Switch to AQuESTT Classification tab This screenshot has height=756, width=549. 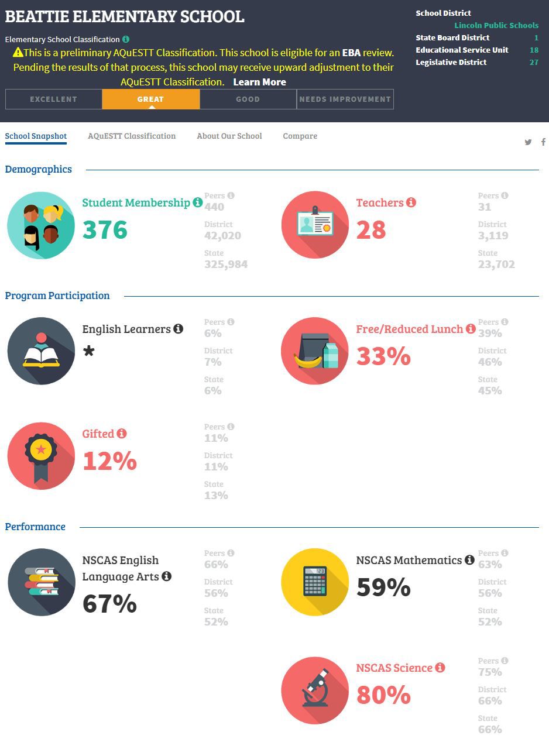point(132,136)
